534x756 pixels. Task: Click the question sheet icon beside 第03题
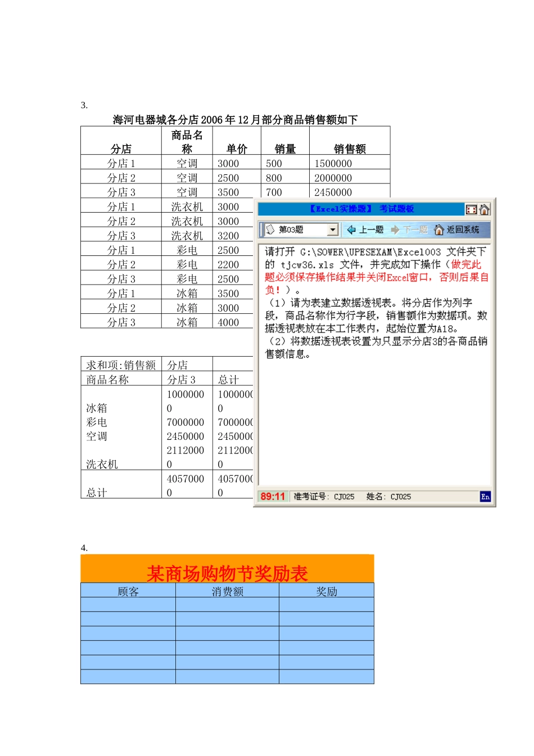coord(270,229)
